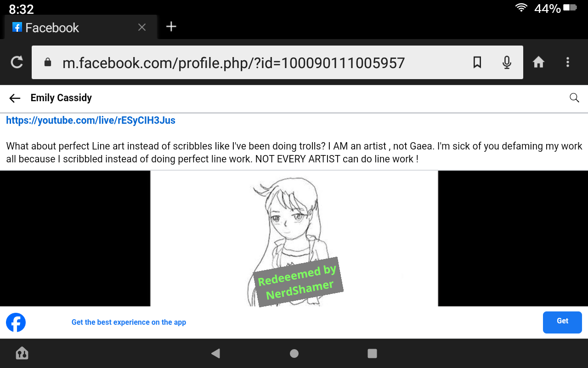Open the sketch drawing image post
Screen dimensions: 588x368
pyautogui.click(x=294, y=238)
